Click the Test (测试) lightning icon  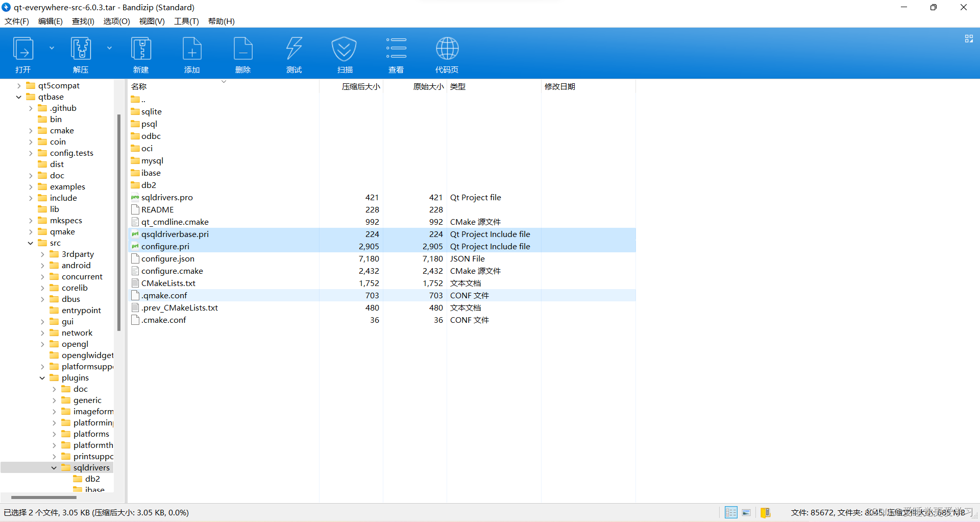(294, 49)
